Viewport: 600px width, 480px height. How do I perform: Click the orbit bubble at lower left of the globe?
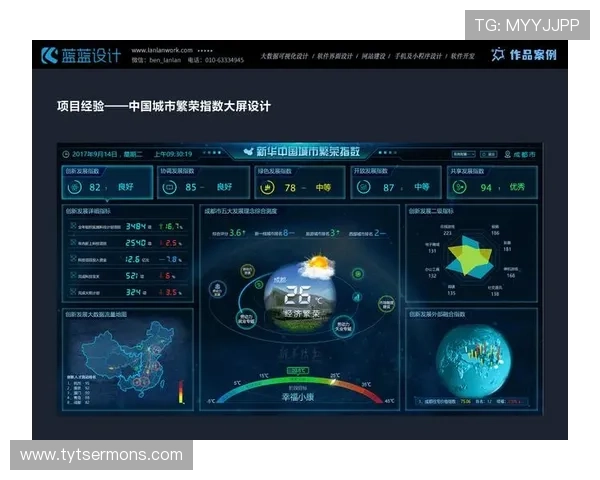point(246,318)
